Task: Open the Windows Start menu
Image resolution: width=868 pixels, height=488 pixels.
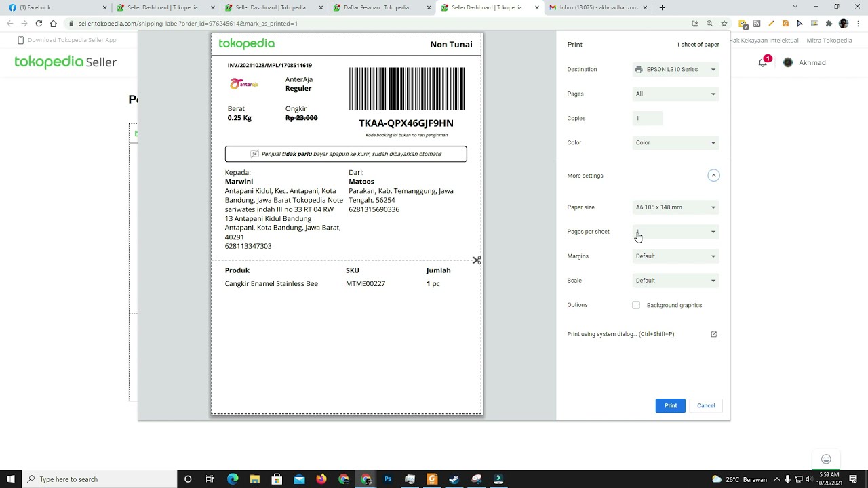Action: [10, 479]
